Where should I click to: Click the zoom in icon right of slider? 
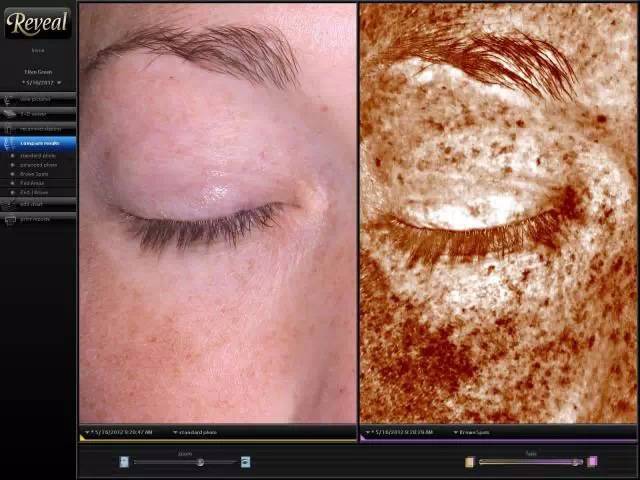pyautogui.click(x=245, y=462)
